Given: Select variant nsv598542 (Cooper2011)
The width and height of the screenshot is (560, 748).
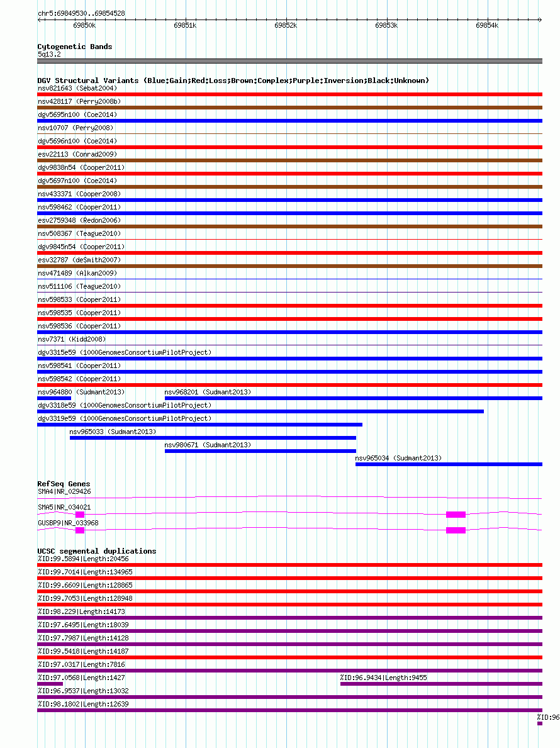Looking at the screenshot, I should pos(79,379).
